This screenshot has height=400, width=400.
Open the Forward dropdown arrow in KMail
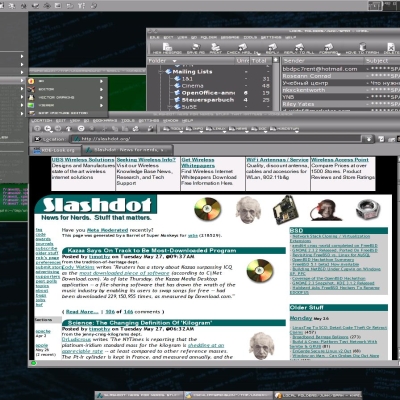pos(338,53)
